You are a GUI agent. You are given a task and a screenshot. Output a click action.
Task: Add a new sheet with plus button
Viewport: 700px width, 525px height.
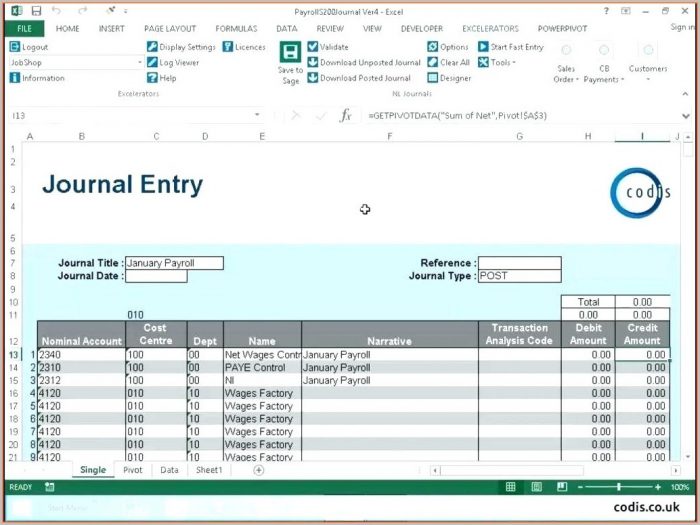pos(258,470)
